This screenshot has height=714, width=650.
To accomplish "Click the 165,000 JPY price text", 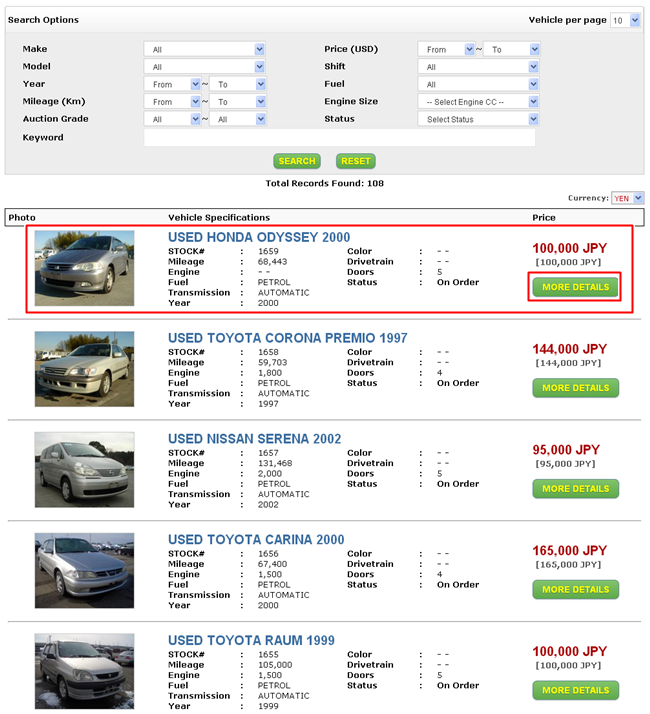I will click(570, 551).
